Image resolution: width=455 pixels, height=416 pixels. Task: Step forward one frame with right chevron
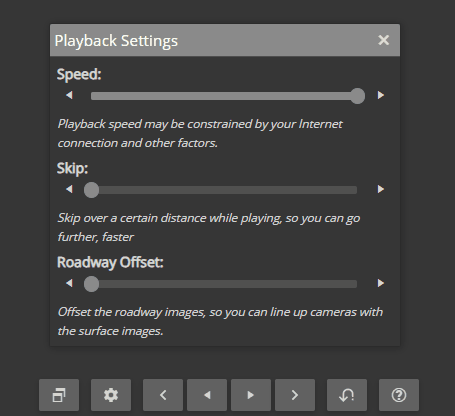pyautogui.click(x=295, y=395)
